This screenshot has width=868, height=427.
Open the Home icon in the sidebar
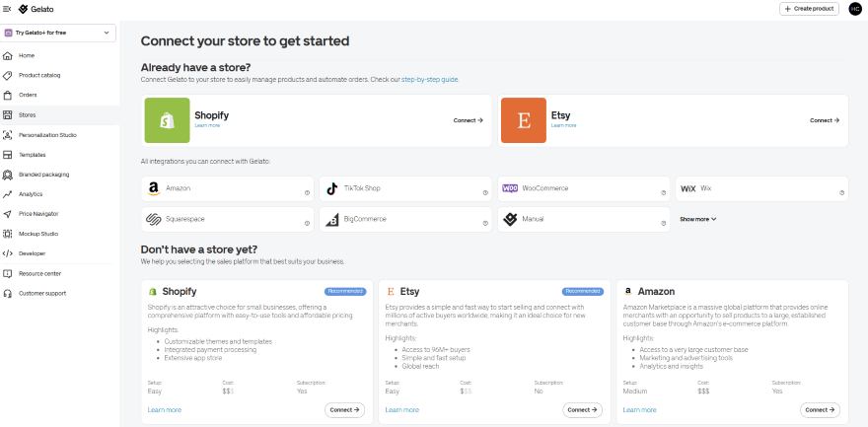pyautogui.click(x=8, y=56)
